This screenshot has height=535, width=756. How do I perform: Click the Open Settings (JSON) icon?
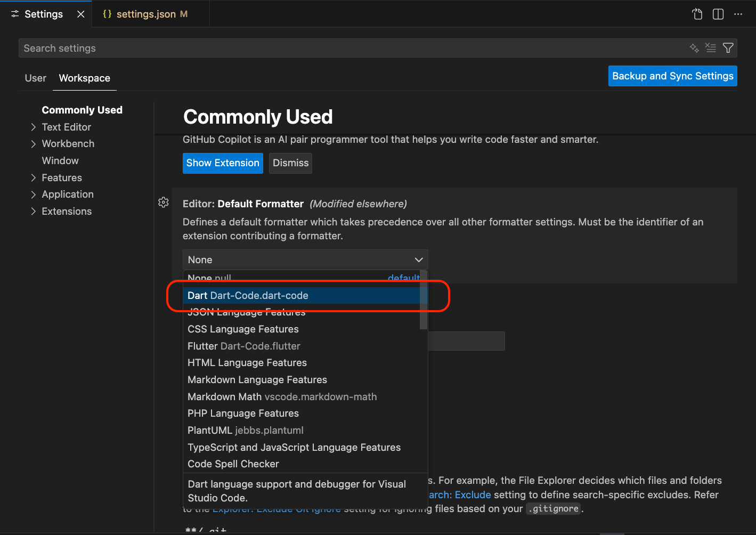pyautogui.click(x=697, y=14)
